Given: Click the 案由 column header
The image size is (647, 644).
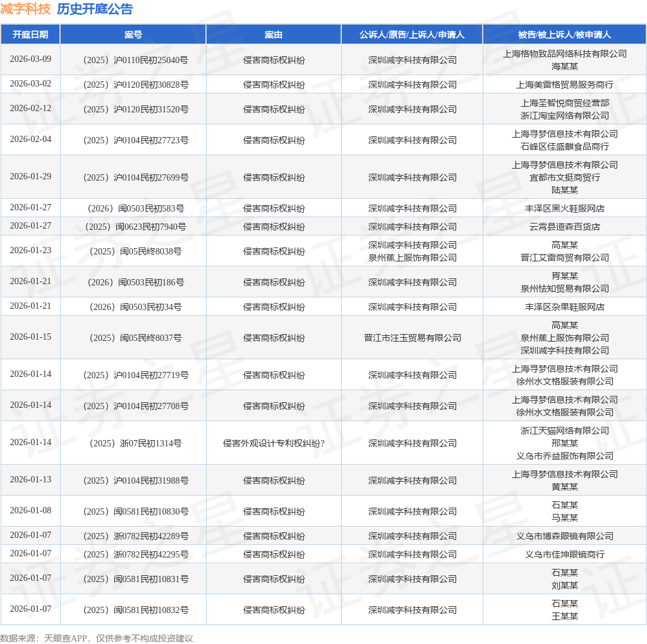Looking at the screenshot, I should [x=274, y=35].
